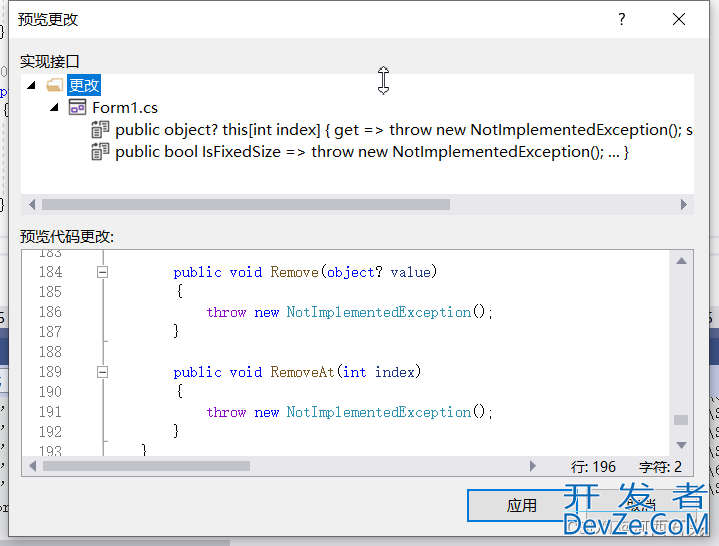
Task: Click the 字符: 2 status text
Action: 660,467
